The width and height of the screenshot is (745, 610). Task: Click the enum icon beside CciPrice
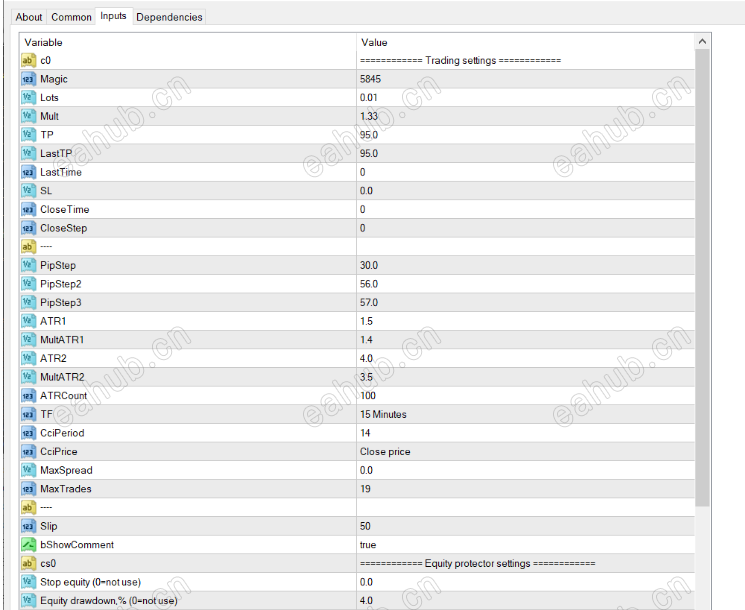28,452
